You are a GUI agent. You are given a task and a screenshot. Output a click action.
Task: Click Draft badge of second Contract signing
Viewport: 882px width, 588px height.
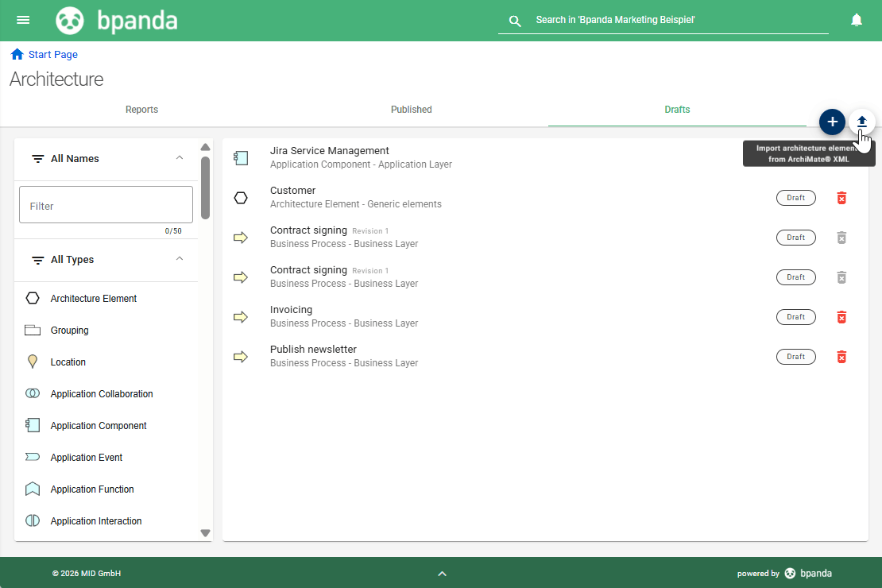point(796,277)
